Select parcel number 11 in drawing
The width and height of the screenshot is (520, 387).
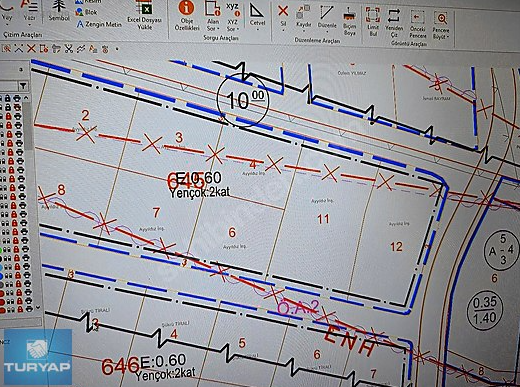[323, 219]
